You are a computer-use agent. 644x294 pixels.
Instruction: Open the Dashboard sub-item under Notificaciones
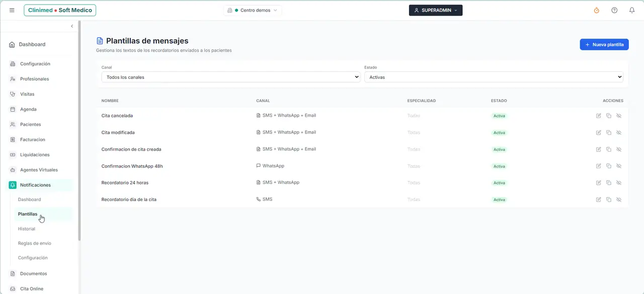tap(30, 200)
